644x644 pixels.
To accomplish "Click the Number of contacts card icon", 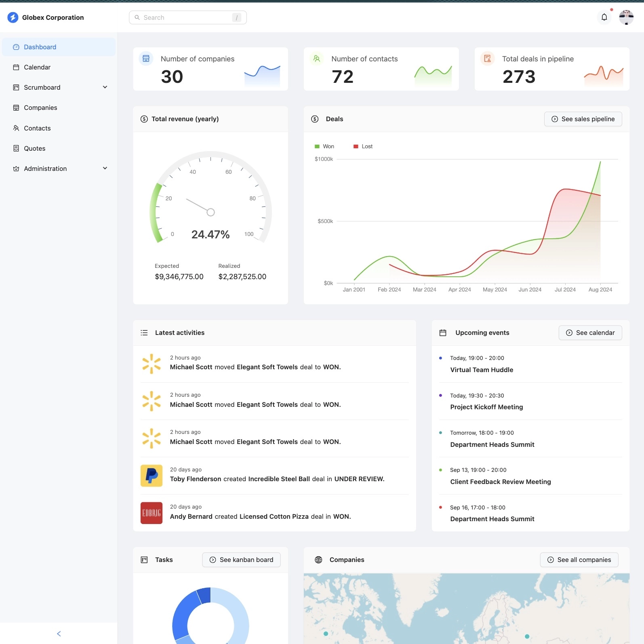I will [317, 59].
